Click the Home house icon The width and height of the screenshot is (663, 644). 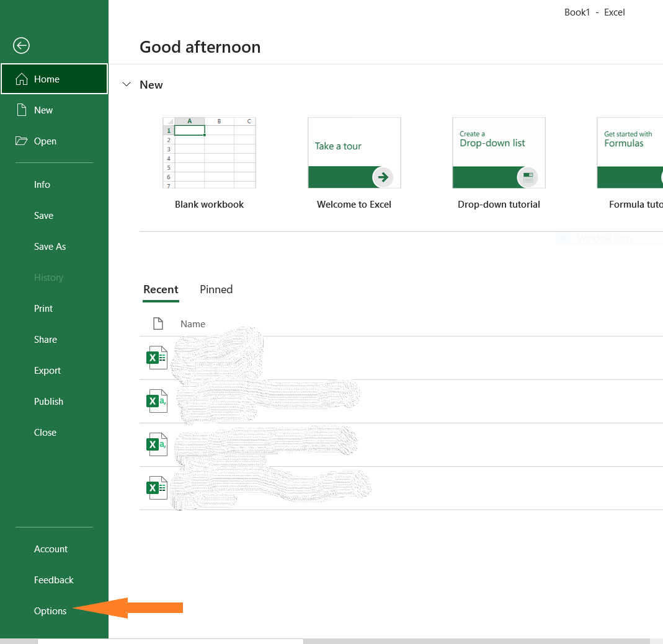click(x=22, y=79)
